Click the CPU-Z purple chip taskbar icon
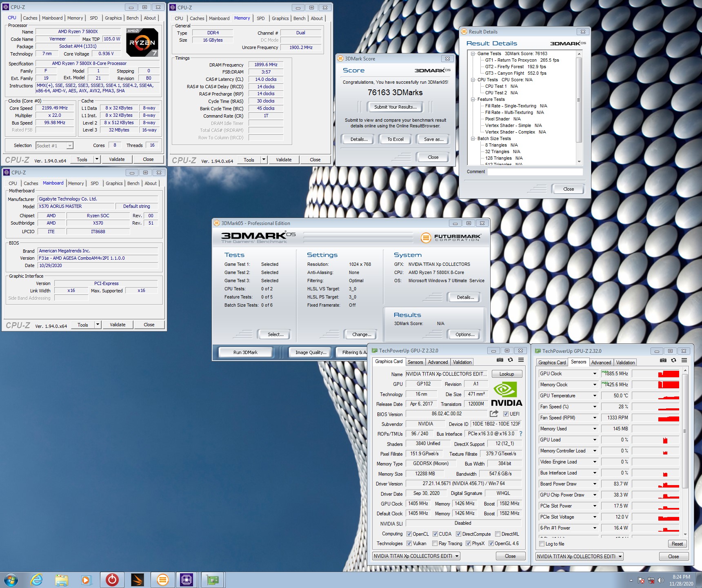Viewport: 702px width, 588px height. [187, 580]
